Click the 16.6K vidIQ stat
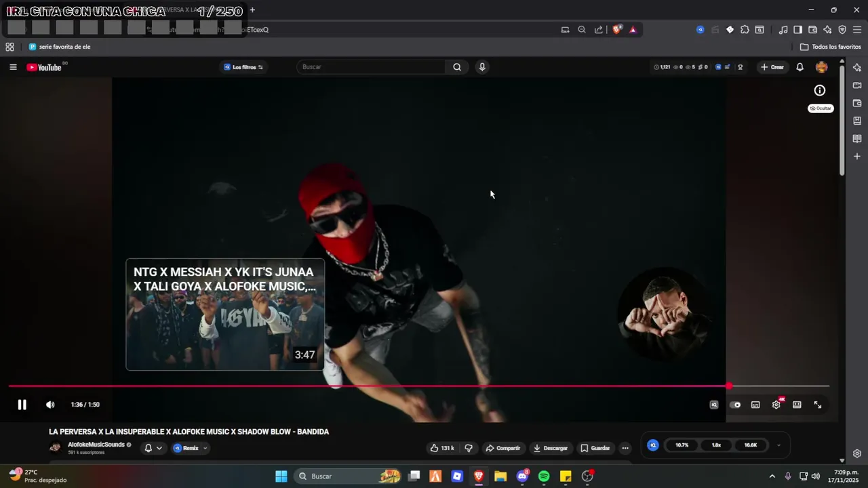The width and height of the screenshot is (868, 488). coord(751,445)
